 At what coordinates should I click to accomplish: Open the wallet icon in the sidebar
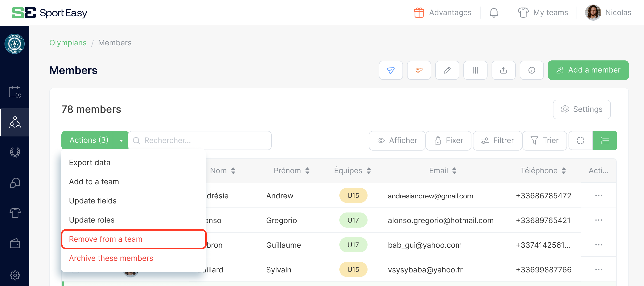coord(15,243)
